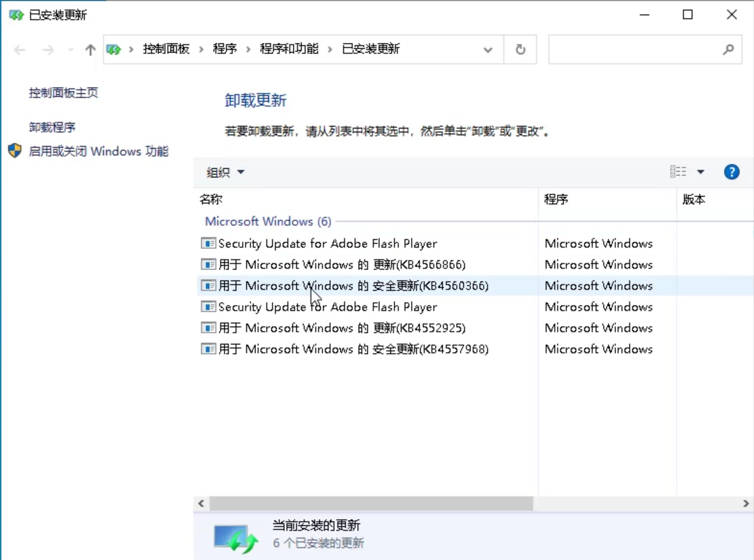The height and width of the screenshot is (560, 754).
Task: Open the help question mark icon
Action: point(731,172)
